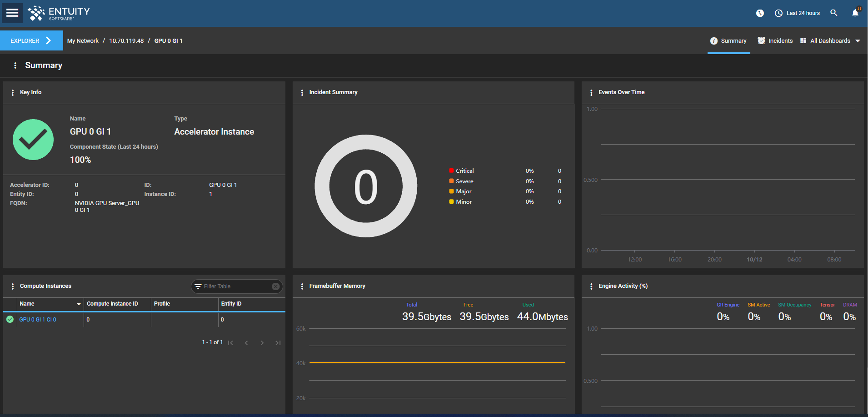Toggle DRAM series legend
This screenshot has height=417, width=868.
click(850, 305)
